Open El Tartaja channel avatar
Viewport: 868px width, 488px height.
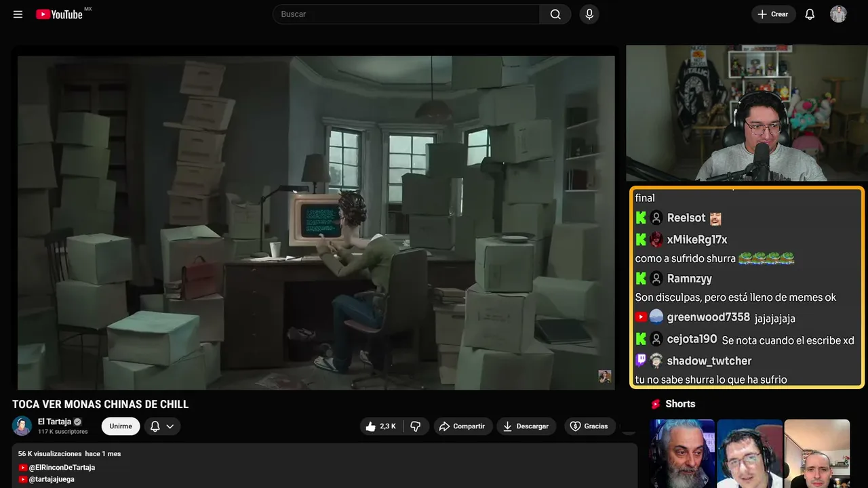(22, 426)
